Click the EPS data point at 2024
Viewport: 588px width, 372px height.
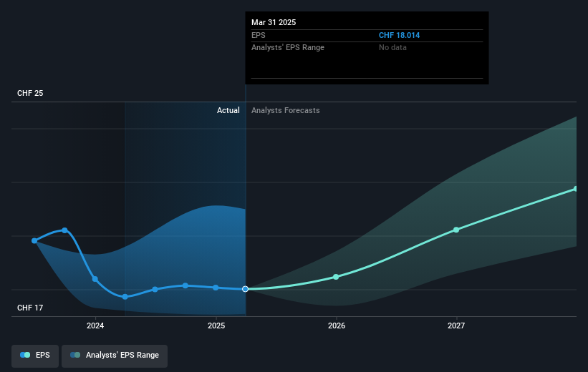pyautogui.click(x=95, y=279)
